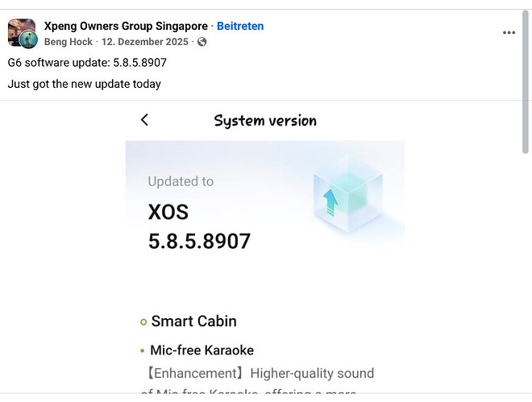Click Beitreten to join the group
The image size is (532, 402).
pos(240,27)
